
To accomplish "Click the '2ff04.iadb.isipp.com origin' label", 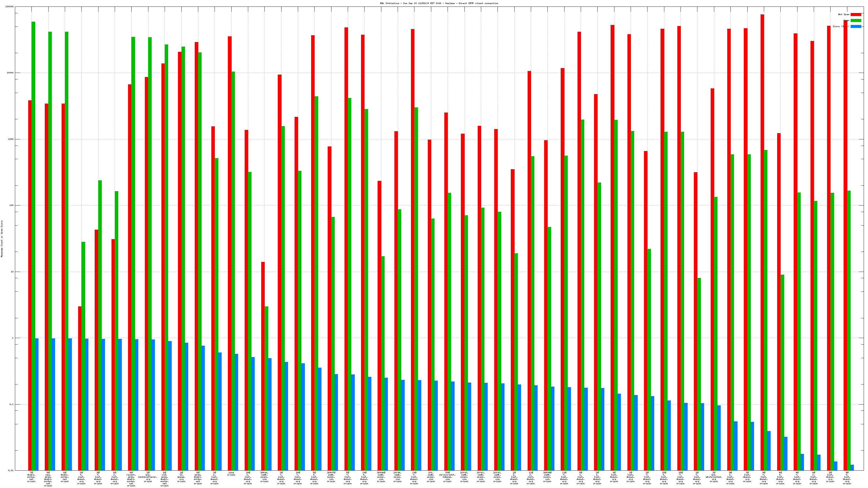I will (x=397, y=477).
